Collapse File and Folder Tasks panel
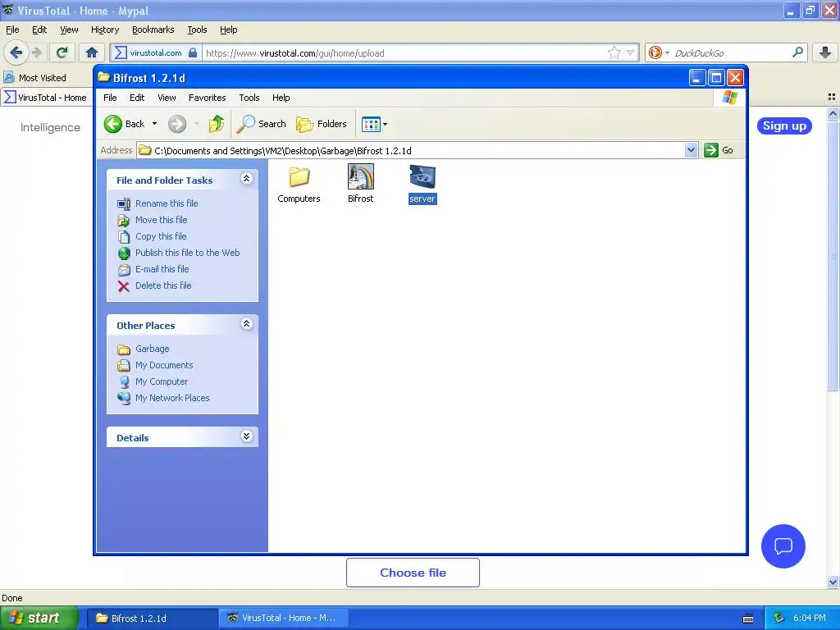This screenshot has height=630, width=840. [x=246, y=178]
